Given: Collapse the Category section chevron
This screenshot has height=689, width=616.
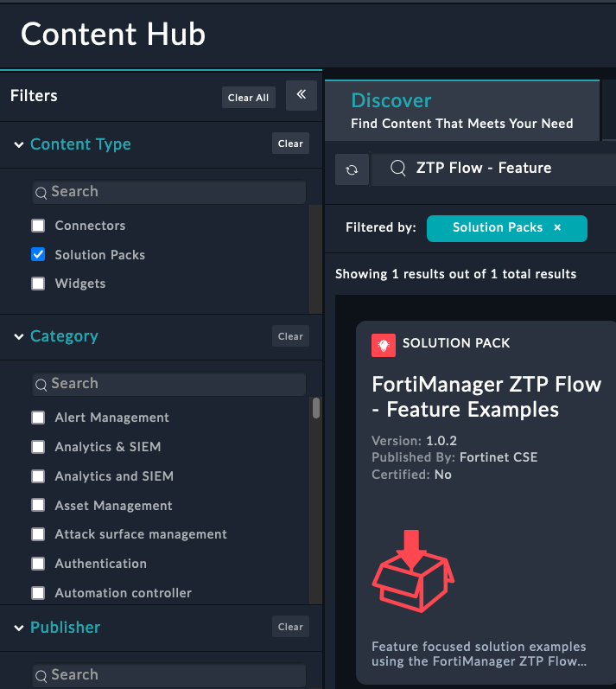Looking at the screenshot, I should click(x=19, y=336).
